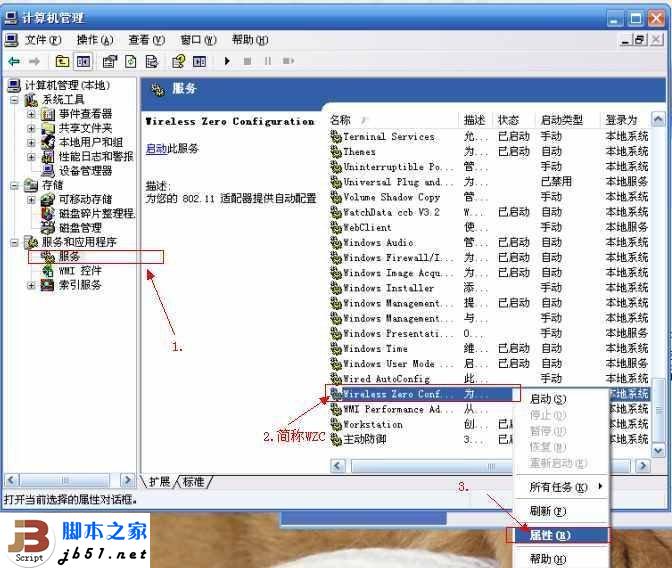Viewport: 672px width, 568px height.
Task: Collapse the 服务和应用程序 tree node
Action: pyautogui.click(x=15, y=242)
